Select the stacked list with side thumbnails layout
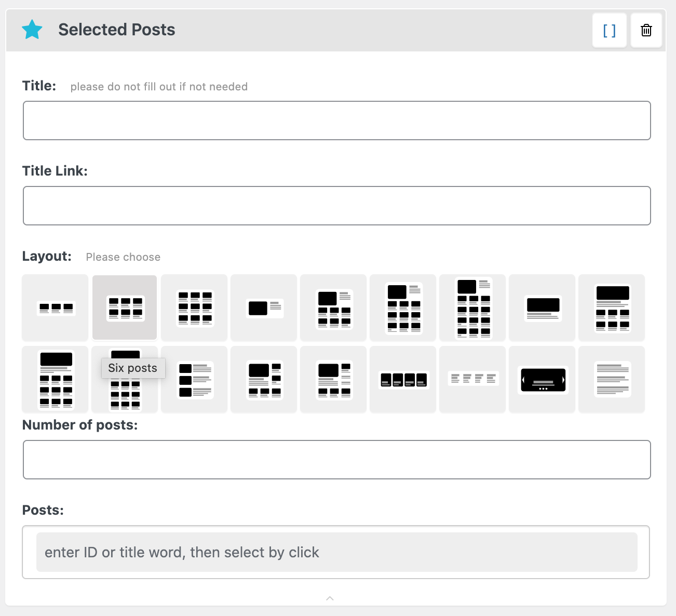The height and width of the screenshot is (616, 676). pyautogui.click(x=194, y=380)
